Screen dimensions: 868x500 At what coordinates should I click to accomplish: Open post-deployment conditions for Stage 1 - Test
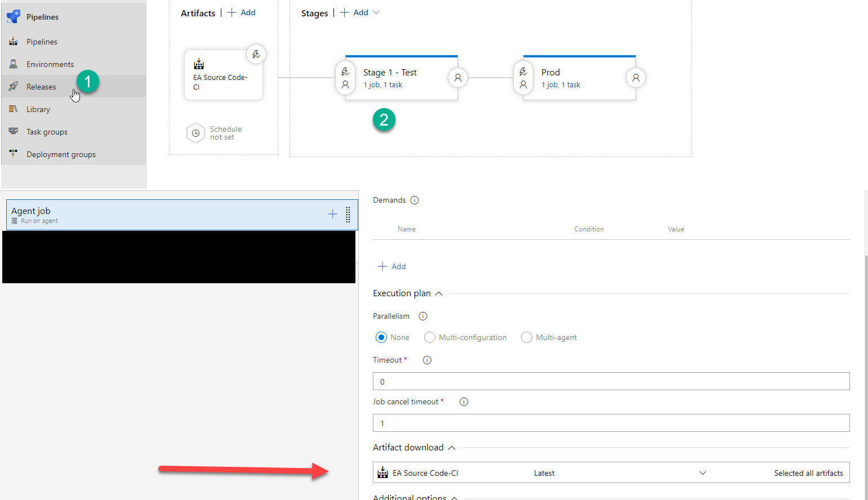(x=458, y=78)
